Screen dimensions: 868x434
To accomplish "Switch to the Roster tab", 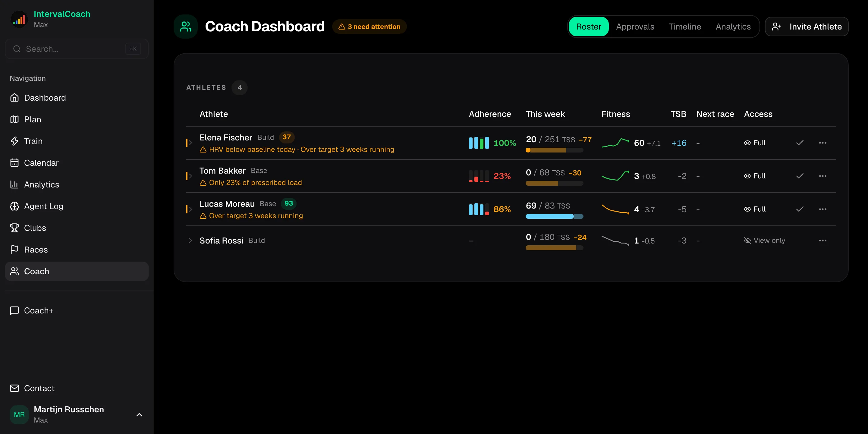I will coord(588,27).
